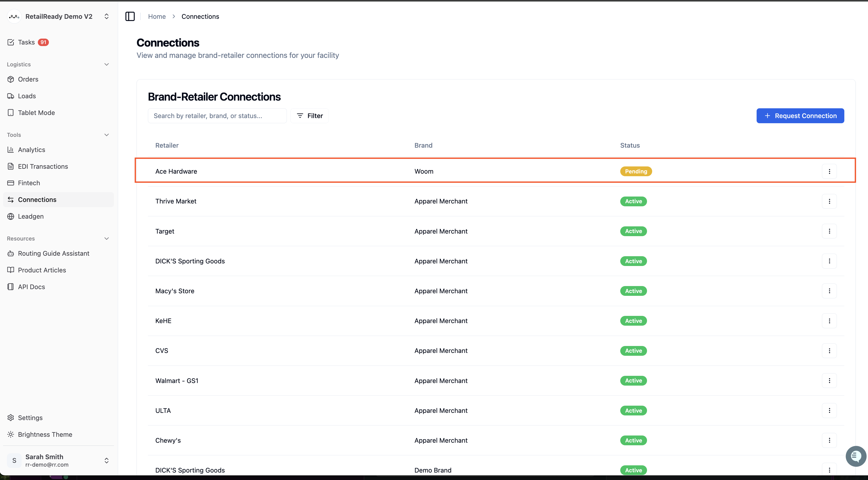
Task: Click the Connections arrows icon
Action: (x=11, y=200)
